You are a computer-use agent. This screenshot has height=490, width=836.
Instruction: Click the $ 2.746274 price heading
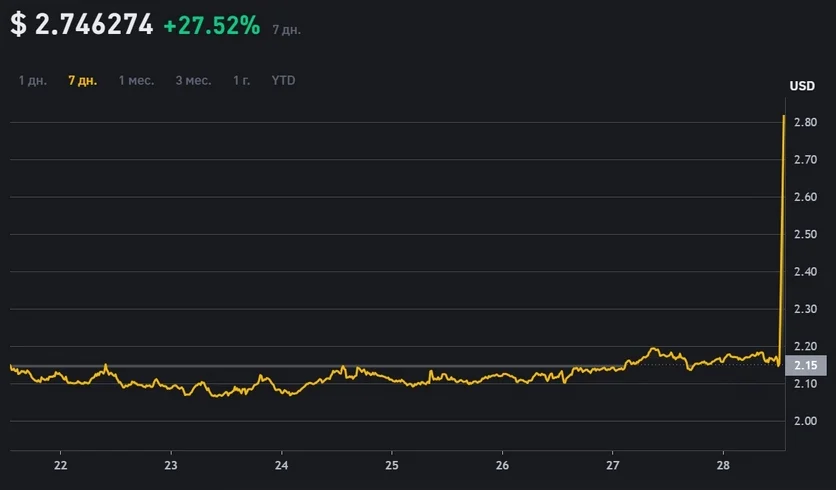(82, 26)
